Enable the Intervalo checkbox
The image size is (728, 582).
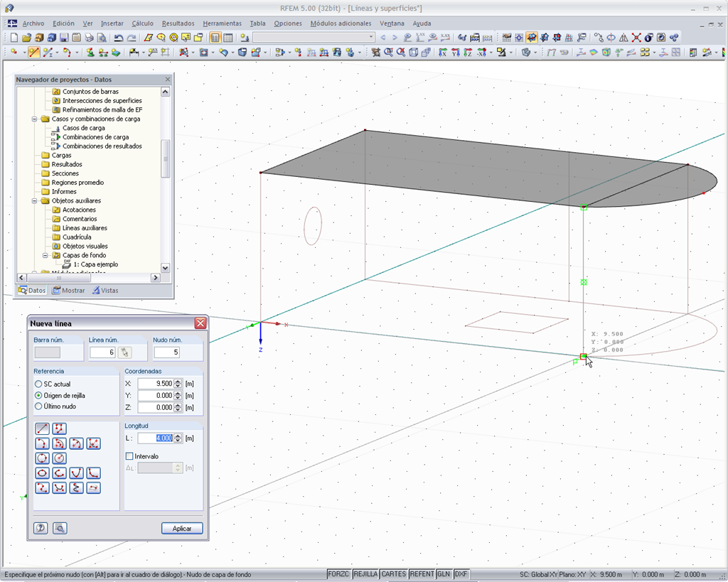click(x=129, y=456)
